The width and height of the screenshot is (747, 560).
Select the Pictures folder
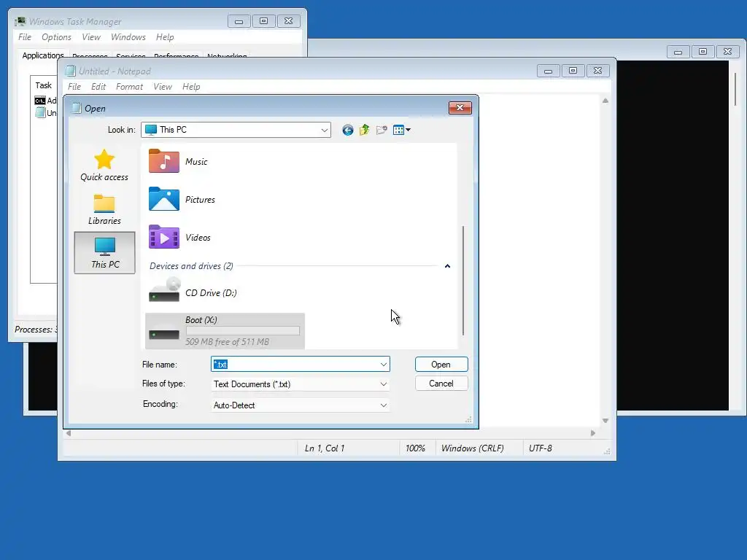182,200
